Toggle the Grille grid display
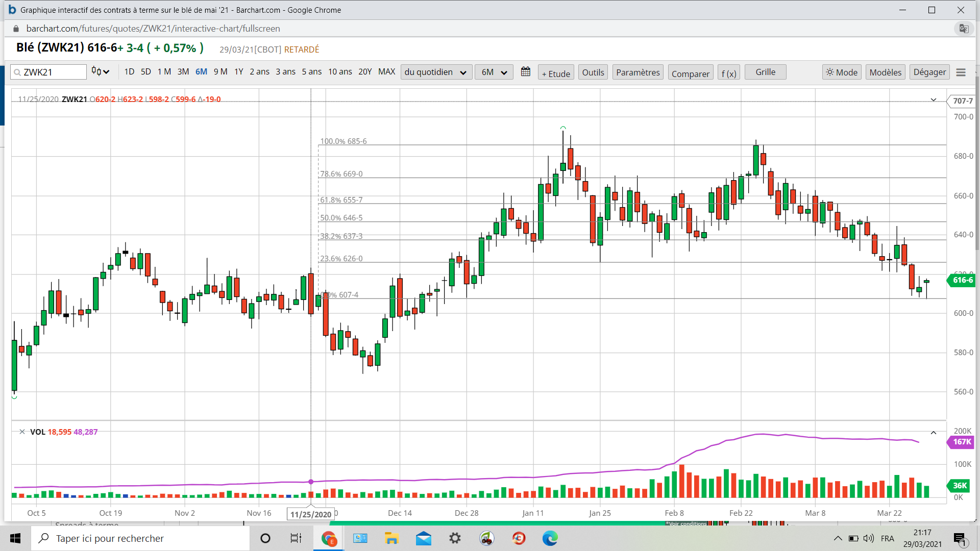Viewport: 980px width, 551px height. 765,72
